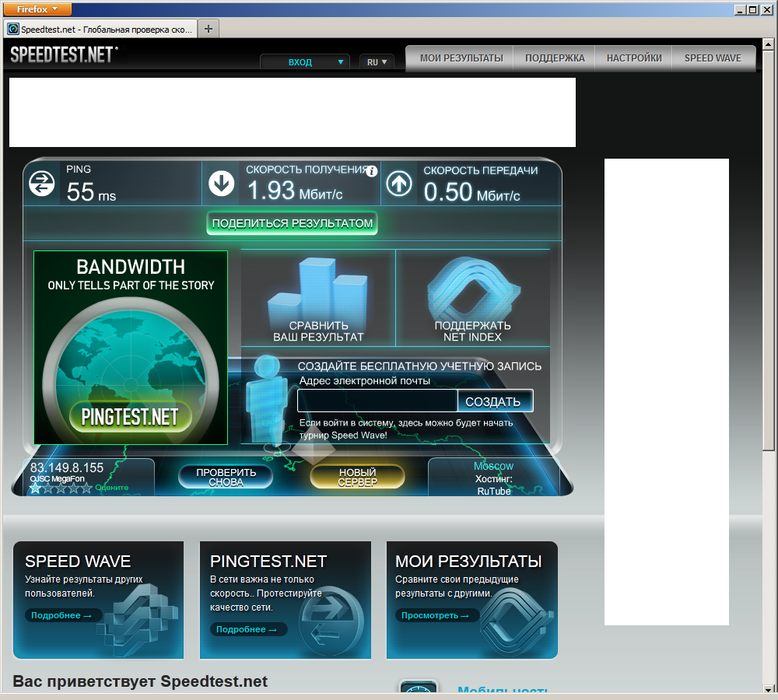Click the scrollbar down arrow
This screenshot has height=700, width=778.
click(768, 688)
